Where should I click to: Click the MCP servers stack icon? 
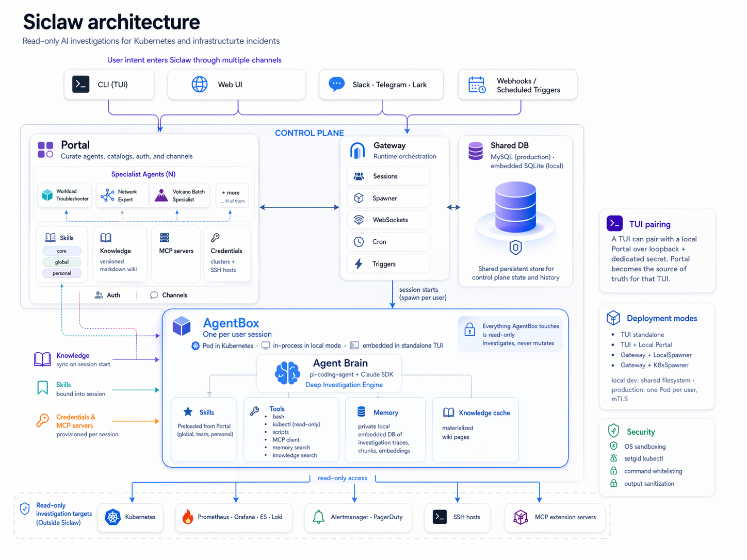165,238
